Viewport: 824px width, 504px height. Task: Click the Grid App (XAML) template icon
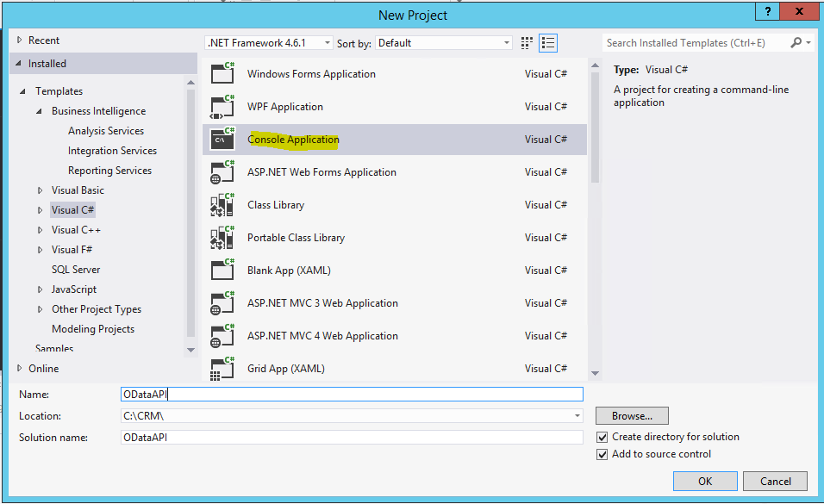click(x=222, y=368)
